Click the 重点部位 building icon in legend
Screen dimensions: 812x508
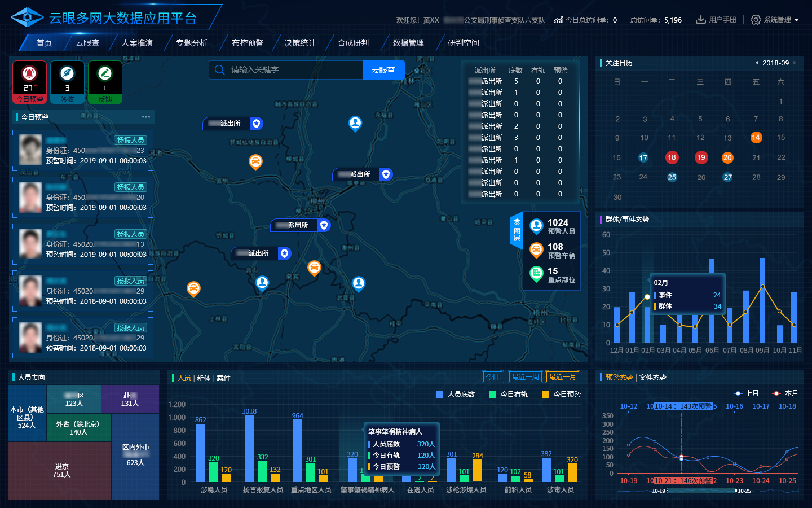click(536, 274)
